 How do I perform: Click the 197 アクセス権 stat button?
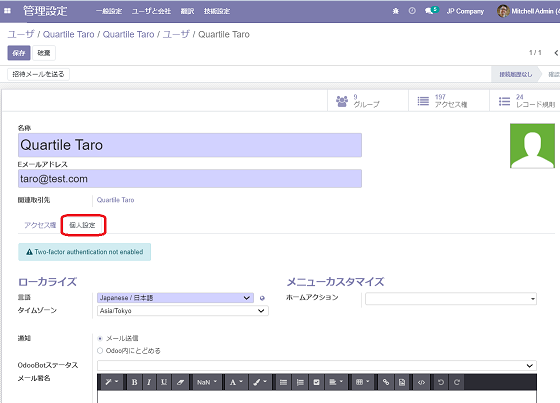(449, 101)
